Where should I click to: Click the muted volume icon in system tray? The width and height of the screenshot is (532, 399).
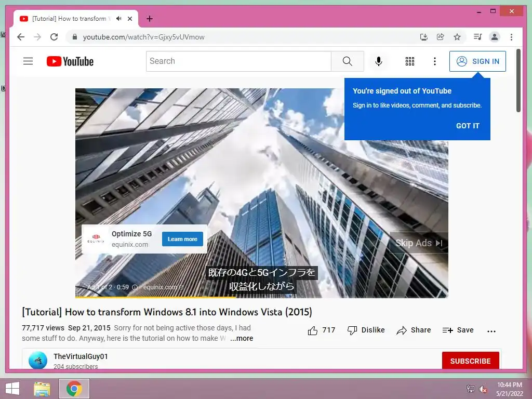(483, 389)
